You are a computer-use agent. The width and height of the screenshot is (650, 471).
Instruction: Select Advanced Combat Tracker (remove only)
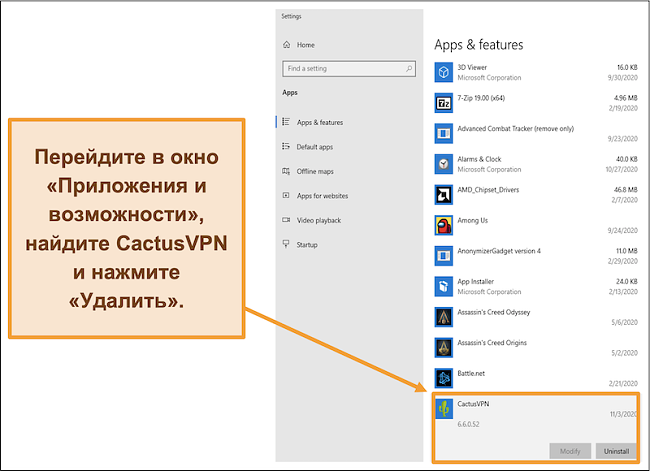pyautogui.click(x=515, y=129)
